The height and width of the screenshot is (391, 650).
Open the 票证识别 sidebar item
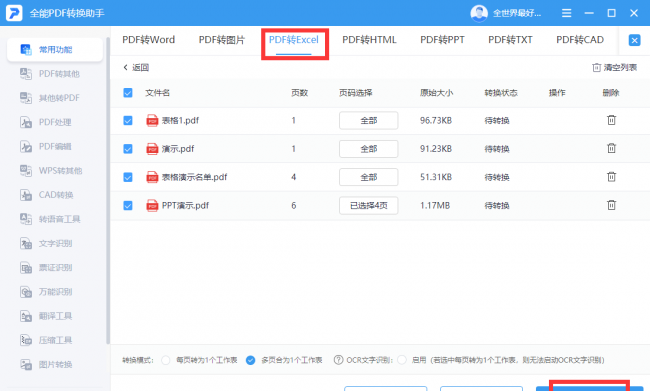[46, 267]
